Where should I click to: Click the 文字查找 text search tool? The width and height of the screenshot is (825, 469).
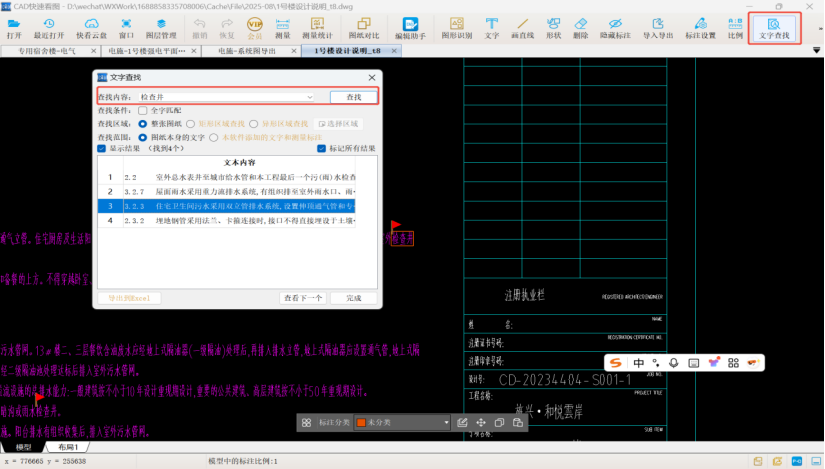point(773,27)
